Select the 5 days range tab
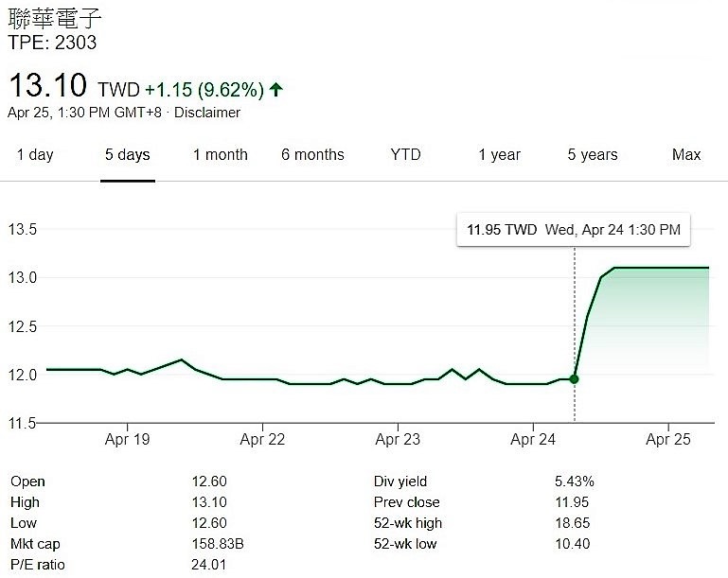728x578 pixels. pyautogui.click(x=128, y=154)
